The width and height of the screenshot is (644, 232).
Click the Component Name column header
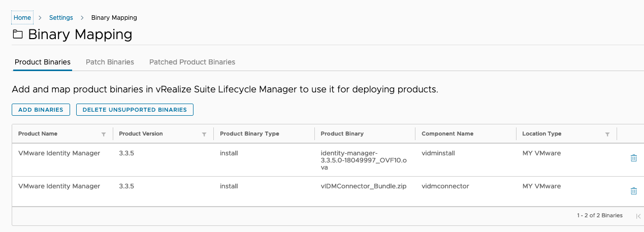pos(447,134)
